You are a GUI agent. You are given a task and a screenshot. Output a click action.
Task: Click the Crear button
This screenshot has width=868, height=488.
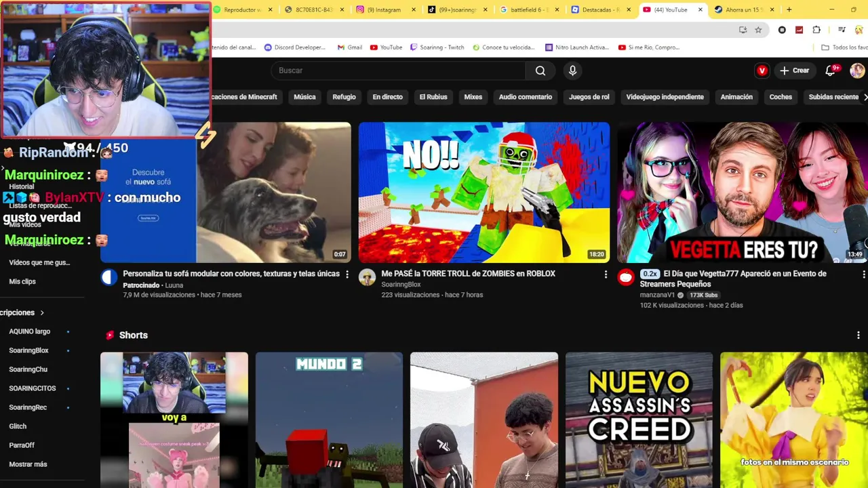click(794, 70)
